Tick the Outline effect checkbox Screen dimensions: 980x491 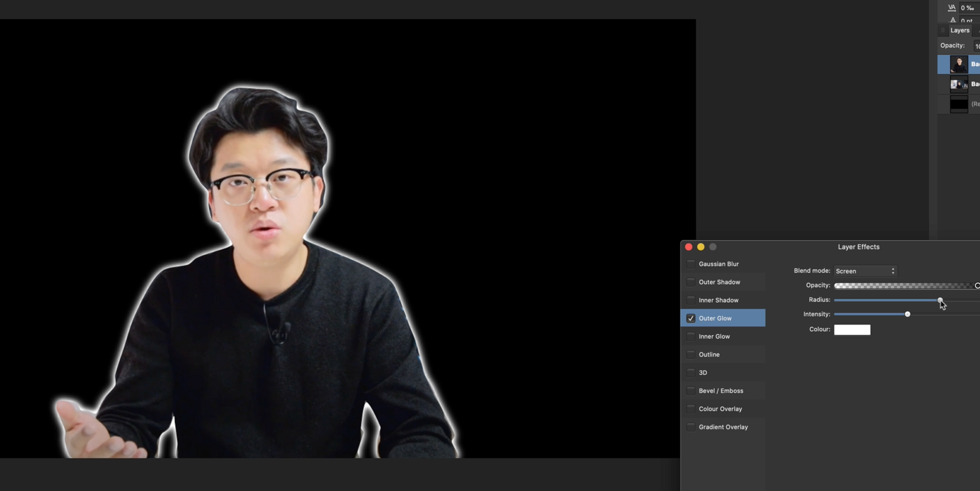(691, 354)
